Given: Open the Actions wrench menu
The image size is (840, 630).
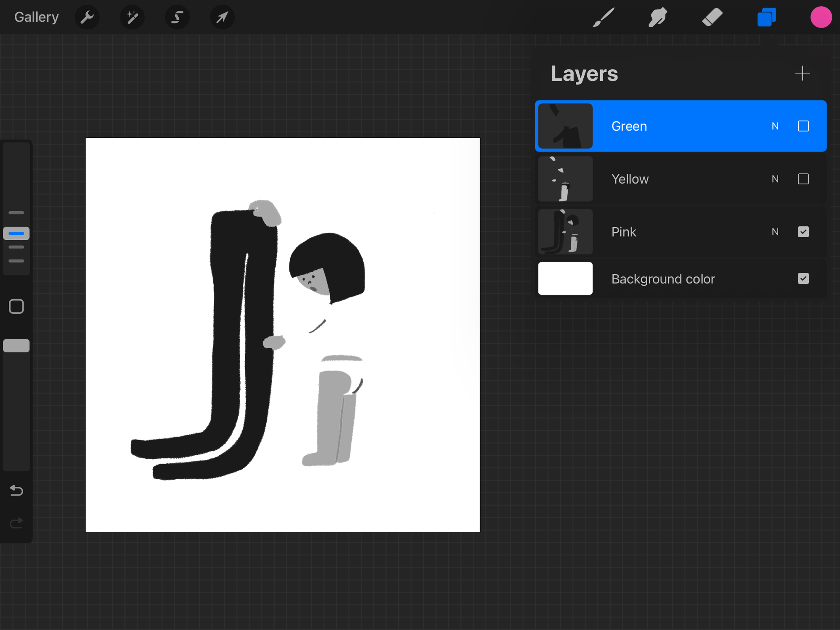Looking at the screenshot, I should [x=87, y=17].
